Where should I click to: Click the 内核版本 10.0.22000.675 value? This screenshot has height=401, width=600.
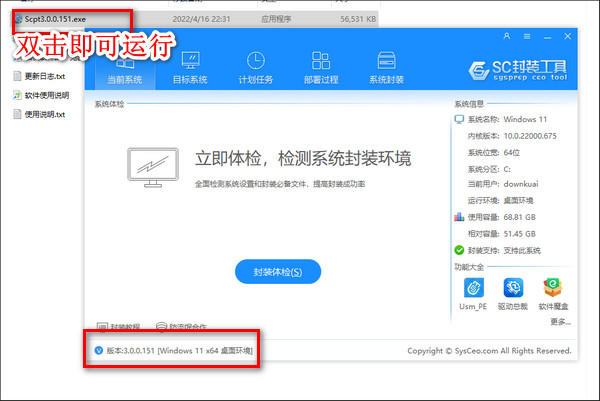coord(530,136)
